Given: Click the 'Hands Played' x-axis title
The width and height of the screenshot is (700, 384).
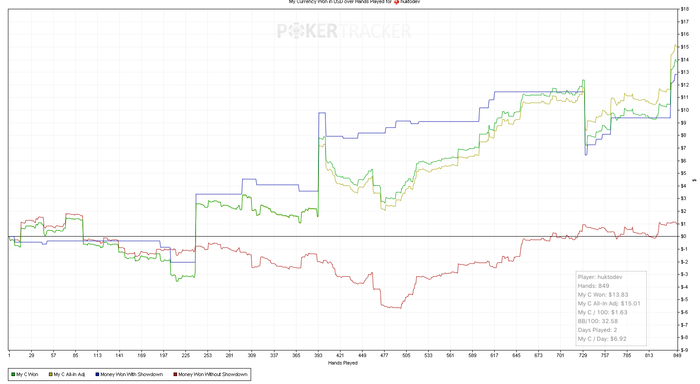Looking at the screenshot, I should pos(343,363).
